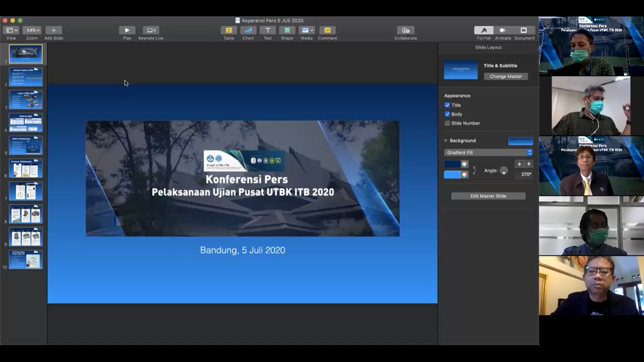Select slide 5 thumbnail in navigator

coord(26,145)
